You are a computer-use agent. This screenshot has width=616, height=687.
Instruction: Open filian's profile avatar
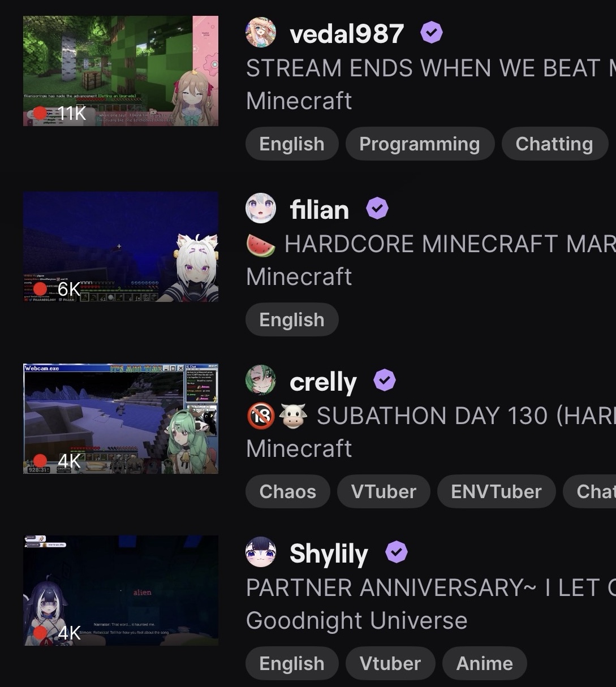[261, 208]
